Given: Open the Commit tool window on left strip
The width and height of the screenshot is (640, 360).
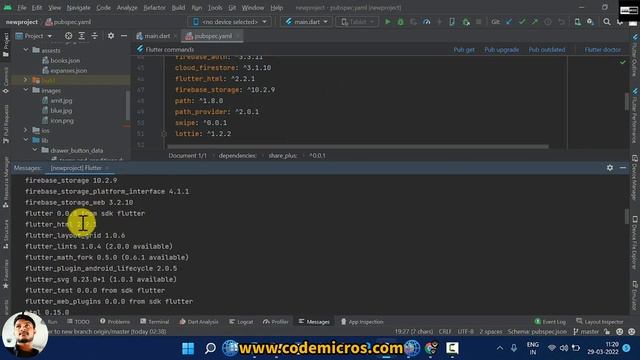Looking at the screenshot, I should pos(6,80).
